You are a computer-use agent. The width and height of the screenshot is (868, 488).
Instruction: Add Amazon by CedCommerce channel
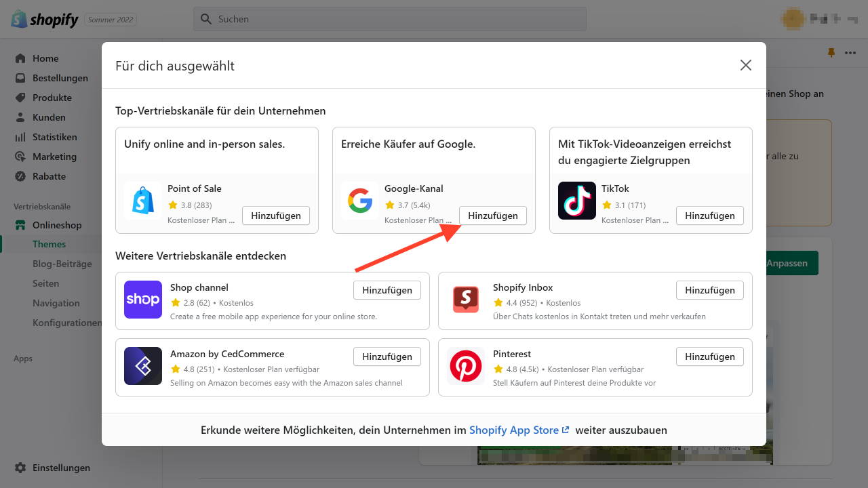(x=387, y=357)
